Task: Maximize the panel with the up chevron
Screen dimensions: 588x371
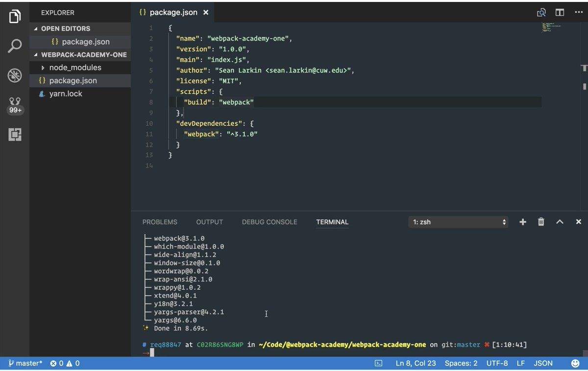Action: click(560, 222)
